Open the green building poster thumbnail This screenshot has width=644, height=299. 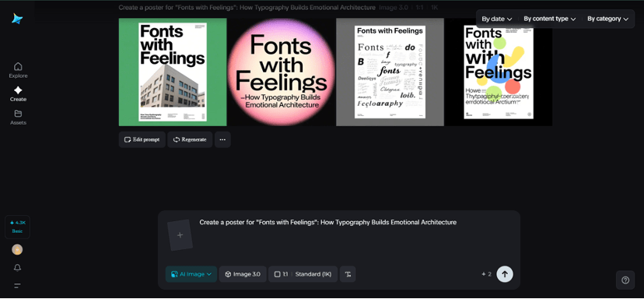[x=173, y=72]
